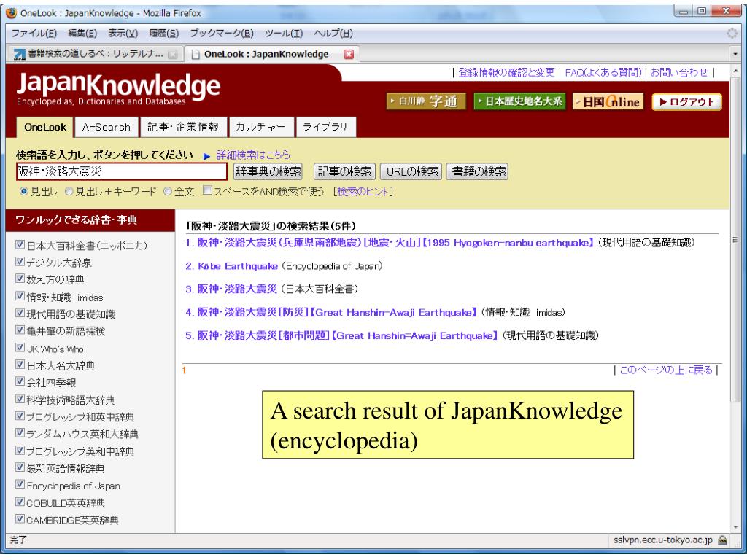Open the 検索のヒント link

click(365, 192)
